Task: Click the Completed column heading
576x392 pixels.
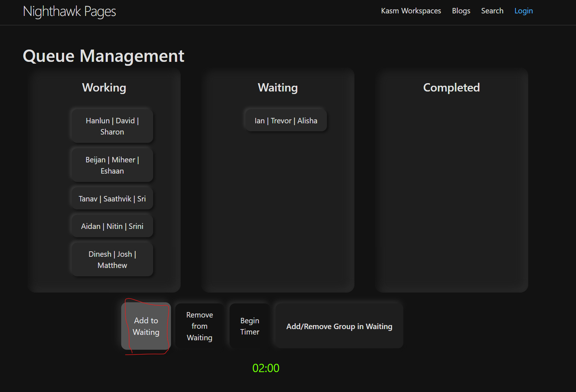Action: (451, 88)
